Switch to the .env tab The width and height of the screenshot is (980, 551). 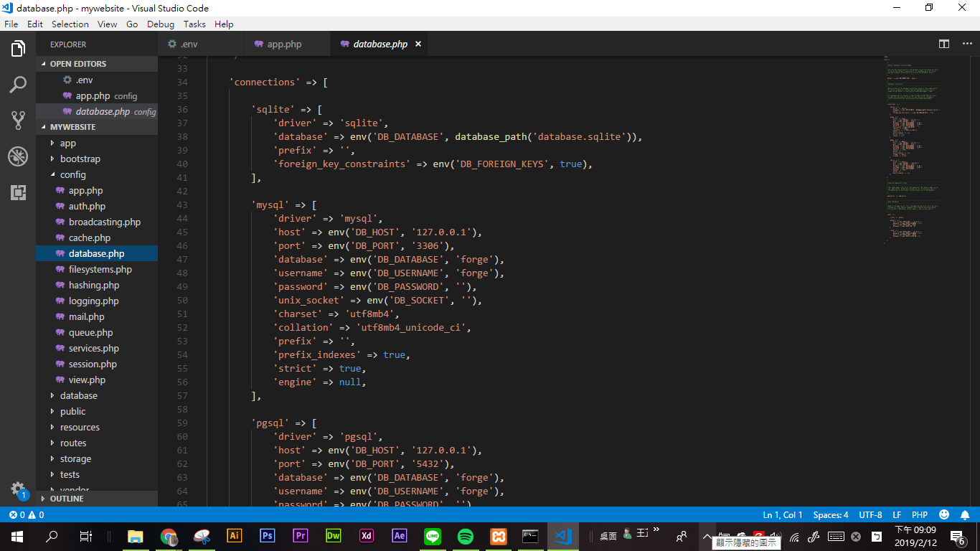[x=201, y=44]
